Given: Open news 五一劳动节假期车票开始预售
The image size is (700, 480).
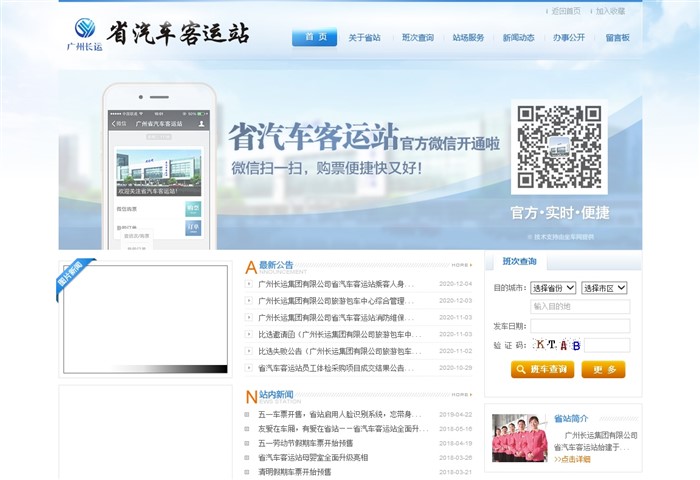Looking at the screenshot, I should pos(305,443).
